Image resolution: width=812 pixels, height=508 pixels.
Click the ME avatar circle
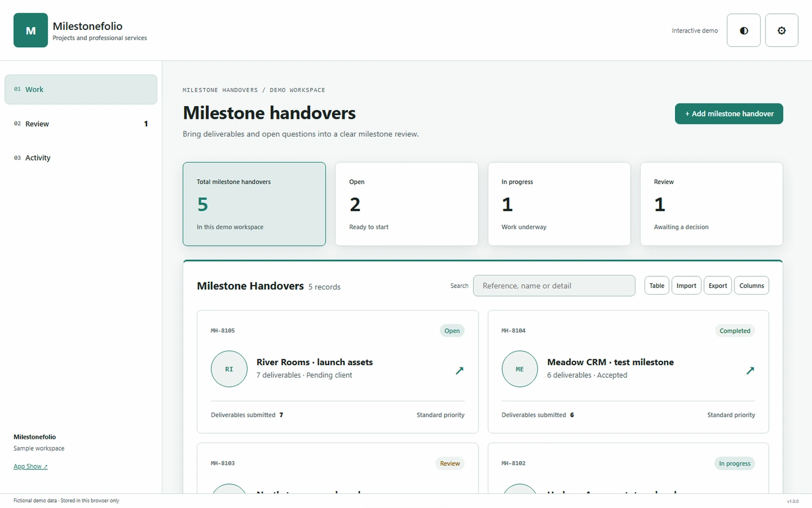click(520, 369)
